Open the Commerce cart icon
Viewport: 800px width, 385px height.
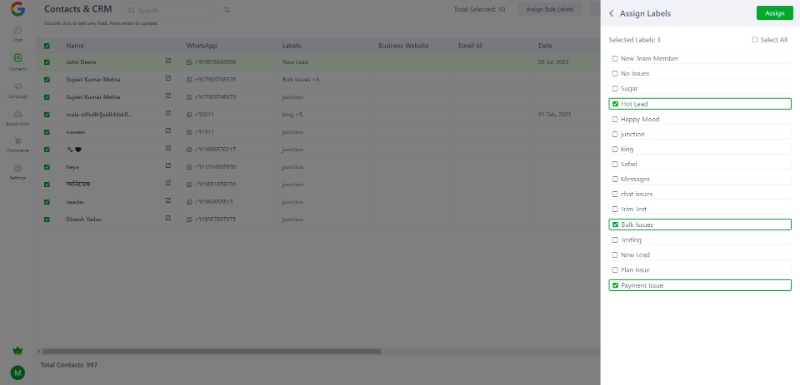(18, 141)
